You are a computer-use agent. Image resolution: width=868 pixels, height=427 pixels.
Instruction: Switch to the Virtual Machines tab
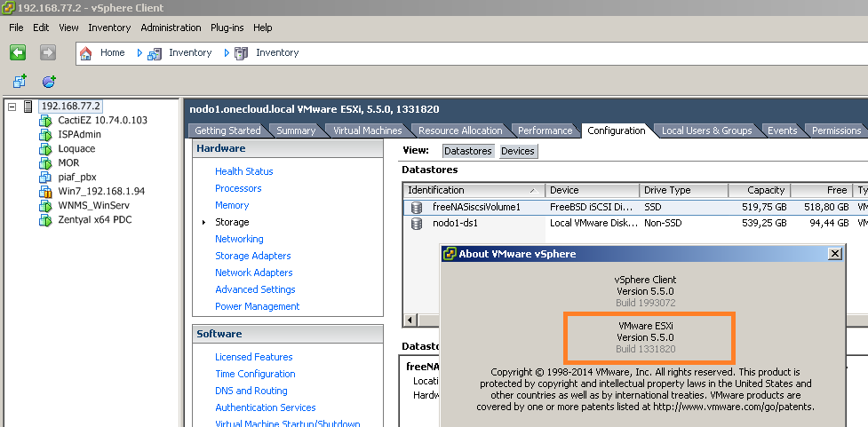[x=367, y=130]
